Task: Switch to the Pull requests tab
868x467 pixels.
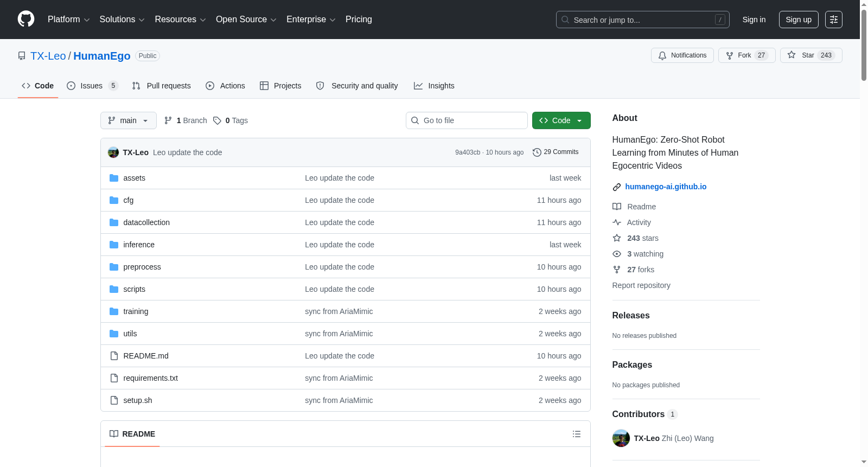Action: coord(162,86)
